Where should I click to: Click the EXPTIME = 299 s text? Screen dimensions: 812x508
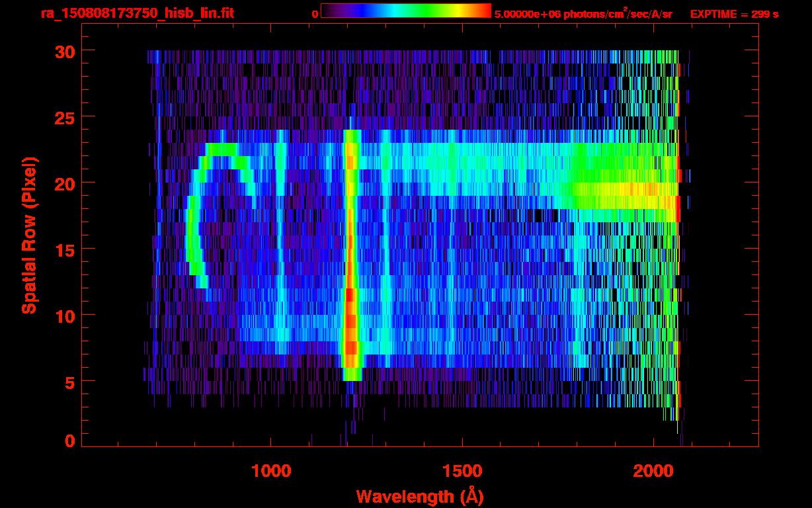(734, 14)
